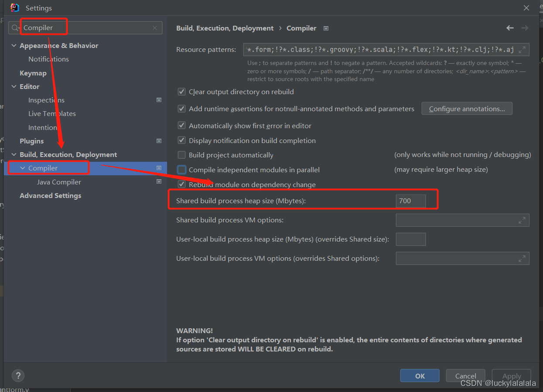Go back with the left arrow icon
This screenshot has width=543, height=392.
510,28
